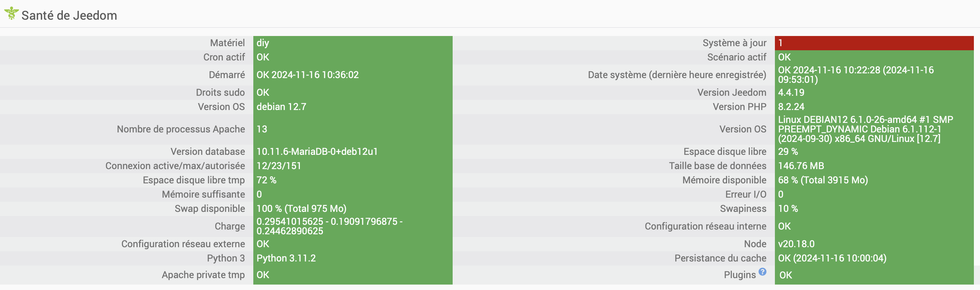Viewport: 980px width, 290px height.
Task: Click the 'Droits sudo' label
Action: click(x=220, y=92)
